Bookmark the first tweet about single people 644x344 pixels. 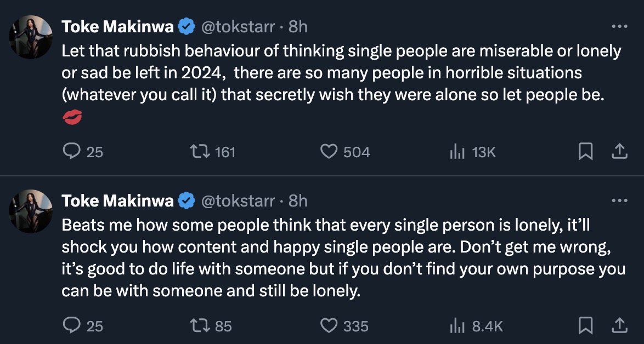pos(585,151)
